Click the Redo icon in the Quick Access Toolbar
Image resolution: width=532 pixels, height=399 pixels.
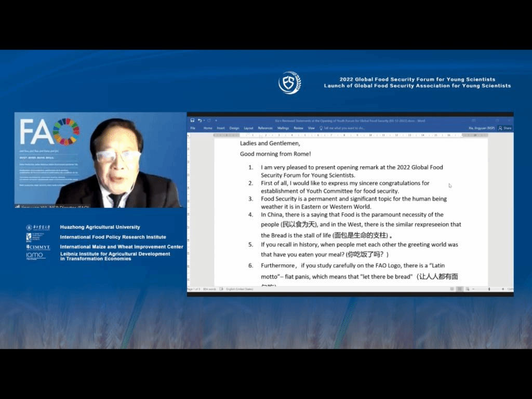pos(209,121)
